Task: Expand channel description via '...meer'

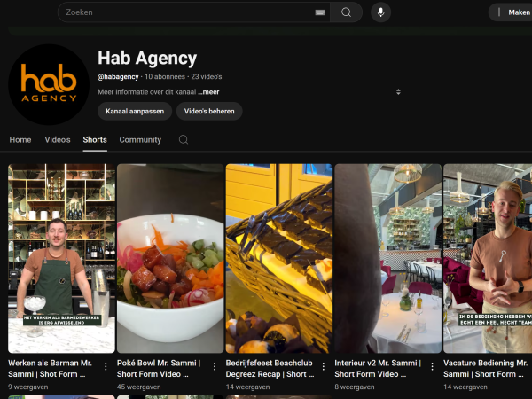Action: pos(208,91)
